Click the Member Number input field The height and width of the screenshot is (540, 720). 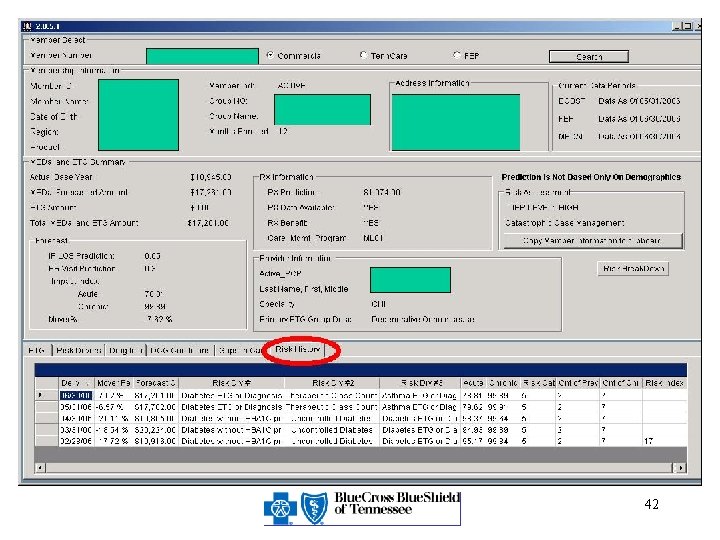(x=202, y=56)
